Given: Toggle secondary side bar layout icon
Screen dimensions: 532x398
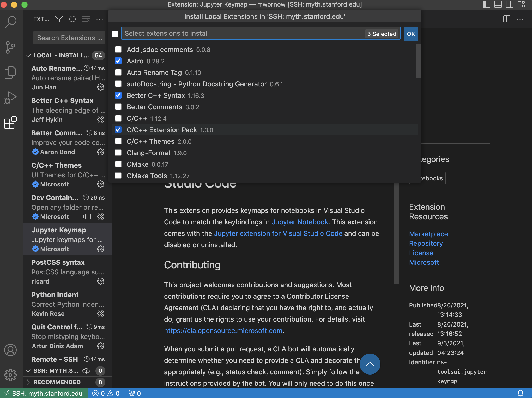Looking at the screenshot, I should [x=510, y=4].
